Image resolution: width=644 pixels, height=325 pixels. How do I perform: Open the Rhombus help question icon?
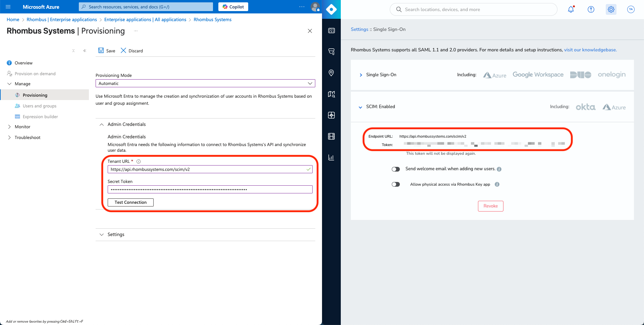click(591, 9)
